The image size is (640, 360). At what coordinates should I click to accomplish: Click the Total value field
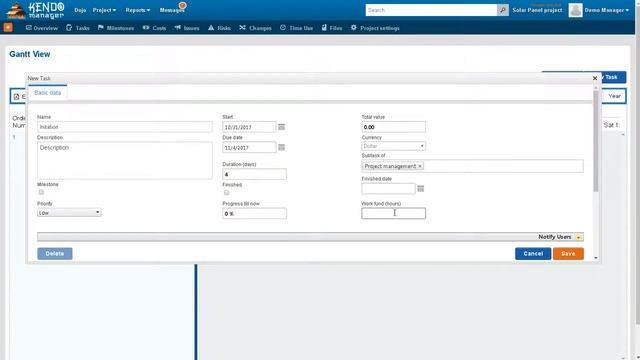tap(393, 127)
